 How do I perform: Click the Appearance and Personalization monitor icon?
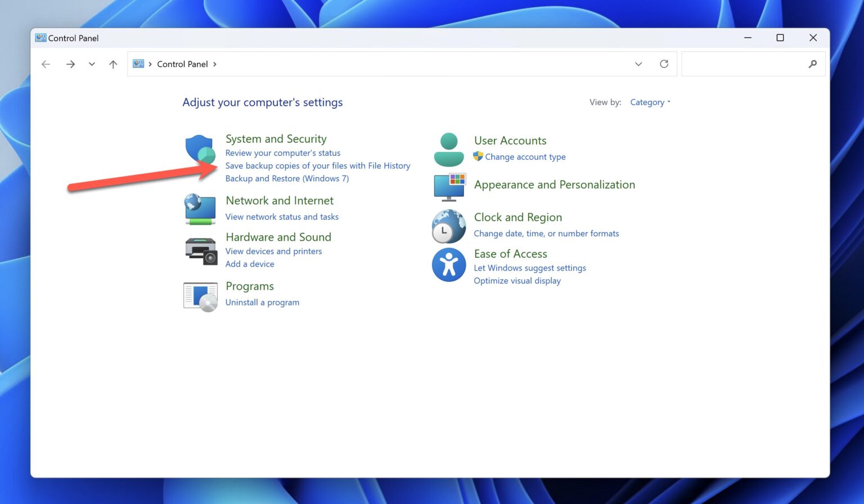click(x=448, y=186)
